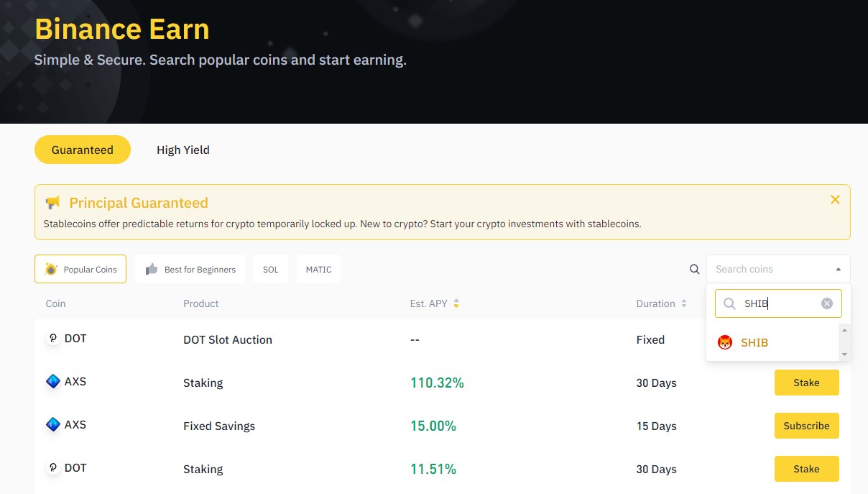Click the Duration column label

click(656, 303)
